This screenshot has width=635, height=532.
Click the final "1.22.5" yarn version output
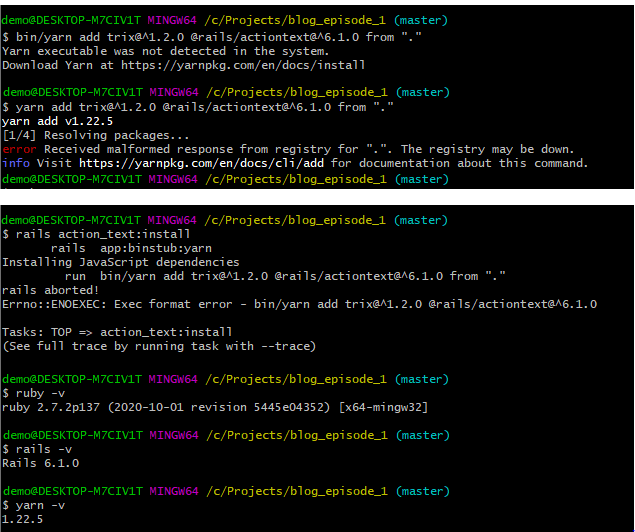click(22, 519)
